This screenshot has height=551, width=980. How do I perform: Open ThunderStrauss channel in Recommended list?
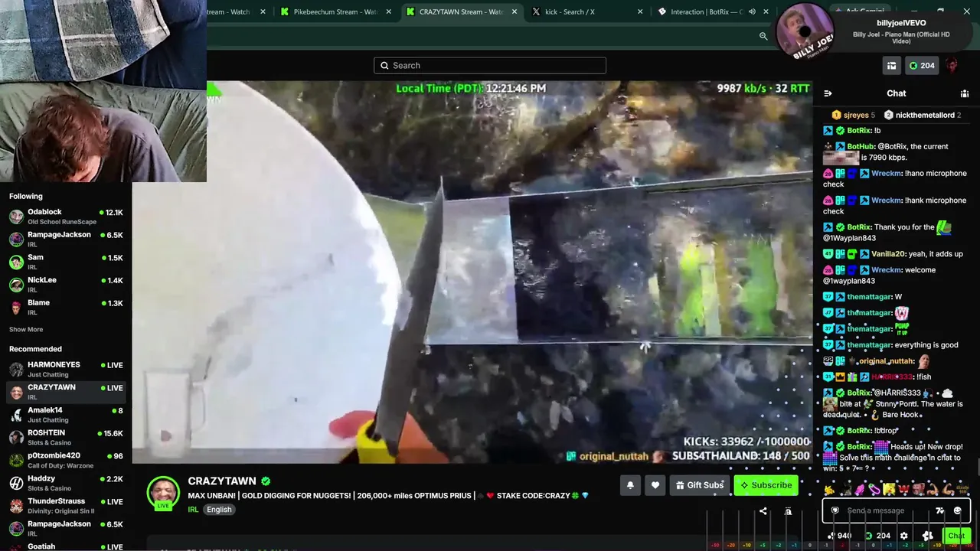[66, 506]
